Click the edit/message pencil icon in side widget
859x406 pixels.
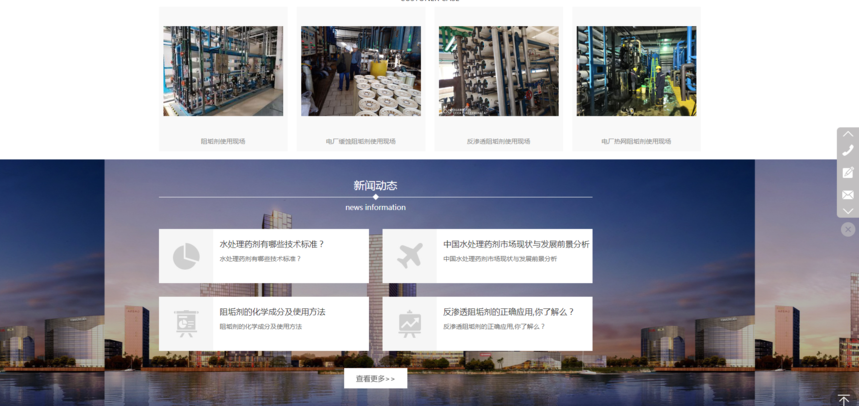(847, 173)
